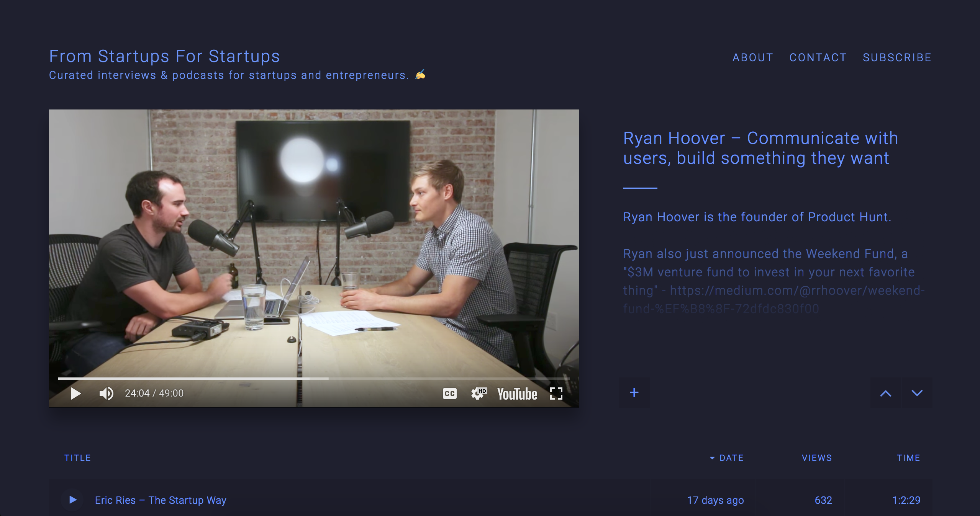The image size is (980, 516).
Task: Go to previous video with up chevron
Action: (885, 393)
